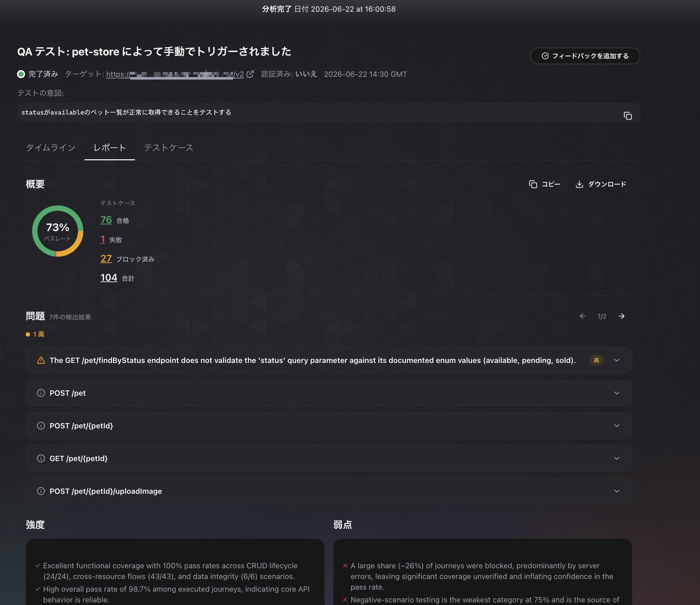Click the コピー report button

[545, 184]
